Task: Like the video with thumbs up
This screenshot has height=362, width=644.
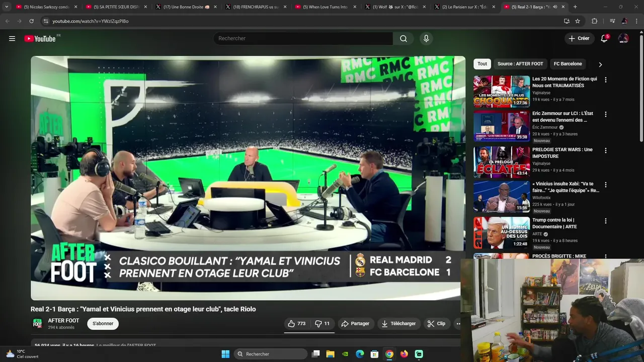Action: [297, 323]
